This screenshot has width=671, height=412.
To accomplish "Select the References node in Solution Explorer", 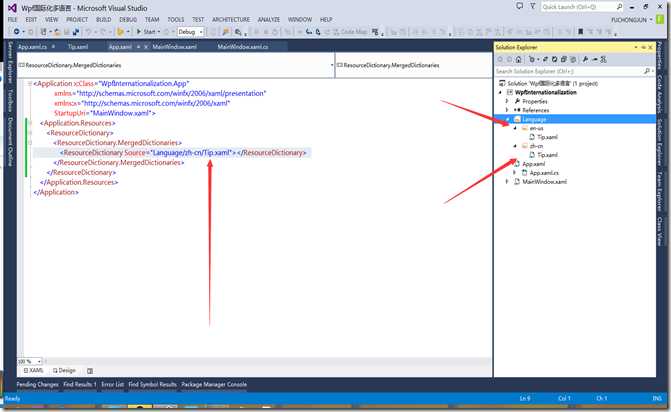I will [x=535, y=110].
